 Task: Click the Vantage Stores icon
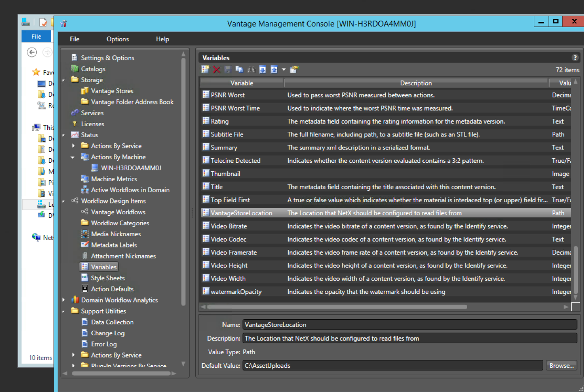pos(85,91)
